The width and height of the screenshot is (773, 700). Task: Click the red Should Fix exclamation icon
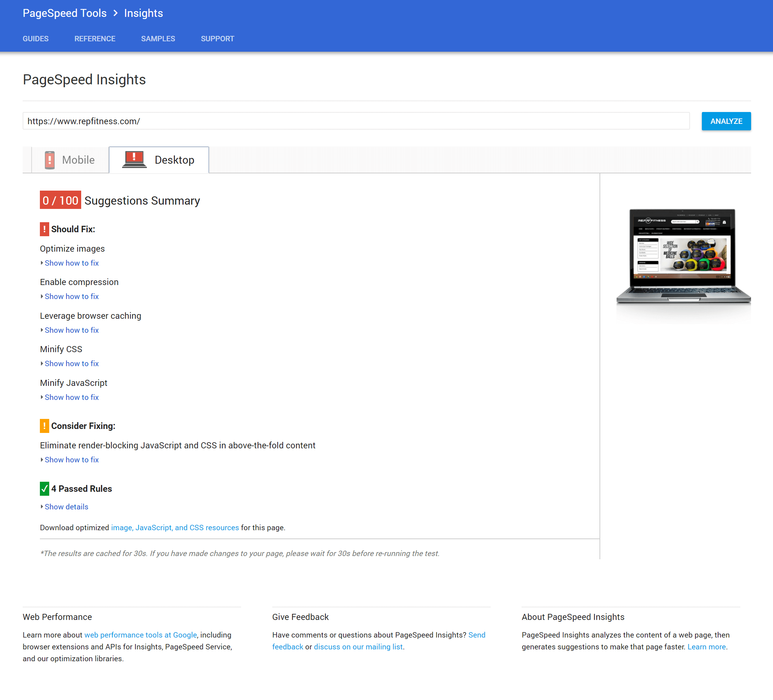pyautogui.click(x=45, y=229)
